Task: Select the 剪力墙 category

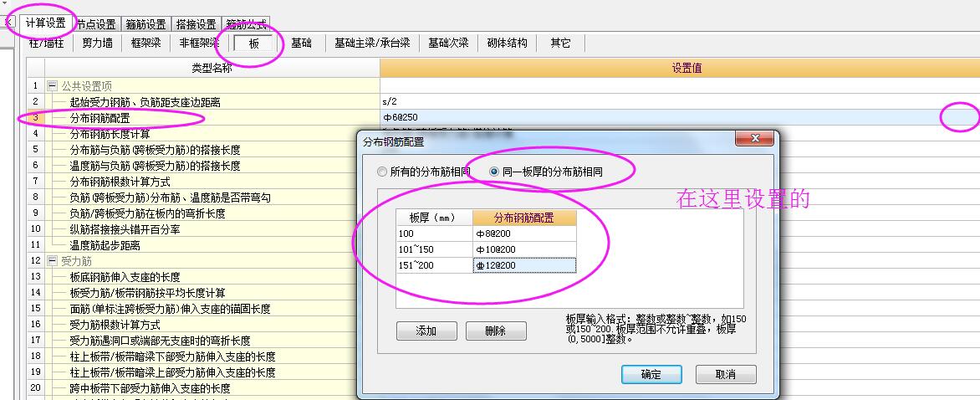Action: 97,44
